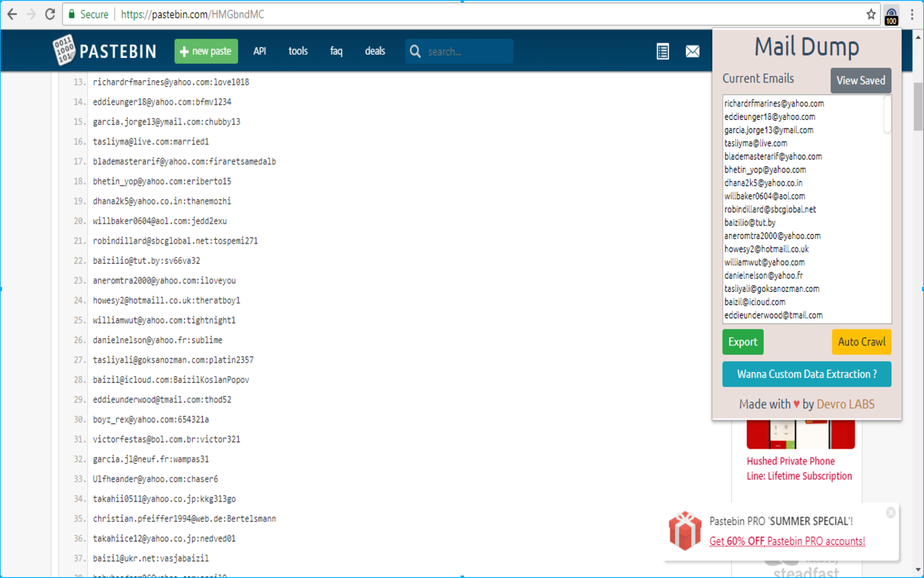Select richardrfmarines@yahoo.com in Mail Dump list
Image resolution: width=924 pixels, height=578 pixels.
[x=775, y=103]
